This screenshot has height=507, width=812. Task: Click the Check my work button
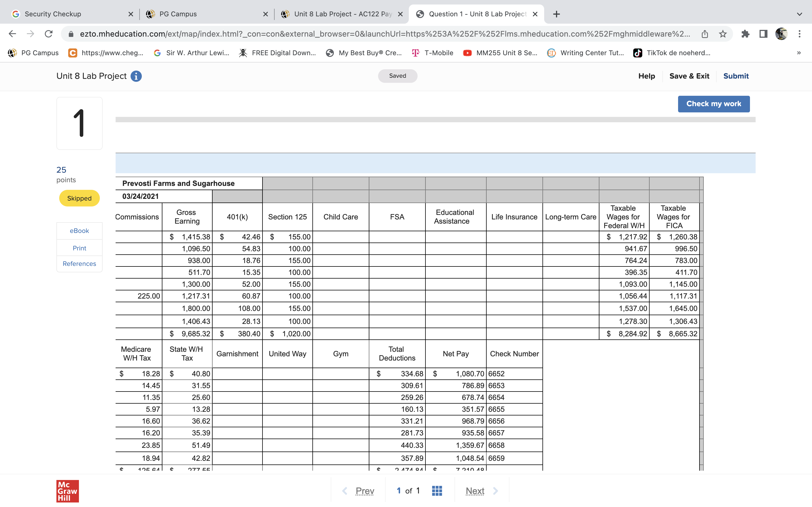[x=713, y=104]
